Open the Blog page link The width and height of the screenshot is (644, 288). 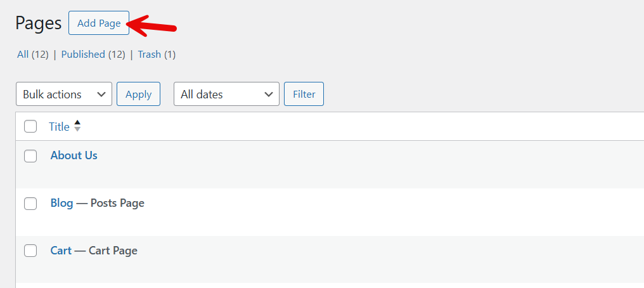[x=61, y=203]
